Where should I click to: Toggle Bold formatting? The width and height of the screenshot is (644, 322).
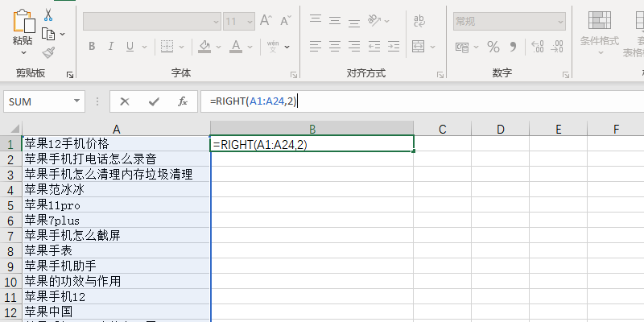[x=92, y=47]
